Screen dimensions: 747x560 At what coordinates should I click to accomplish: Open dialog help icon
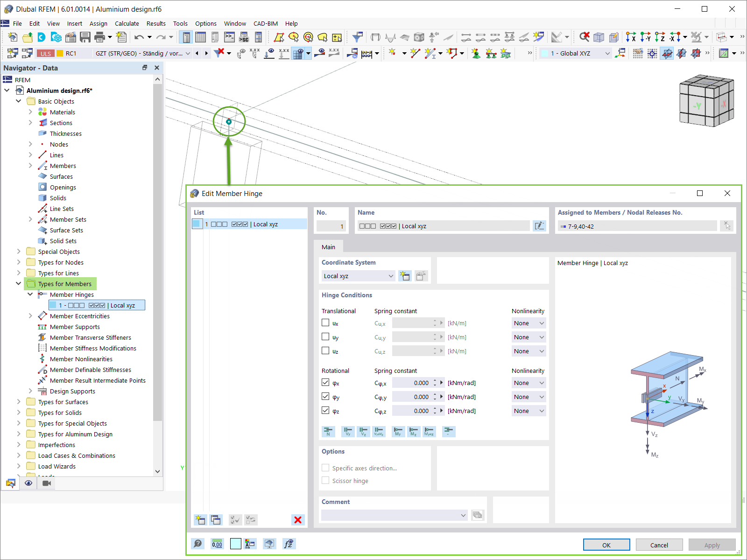[198, 544]
